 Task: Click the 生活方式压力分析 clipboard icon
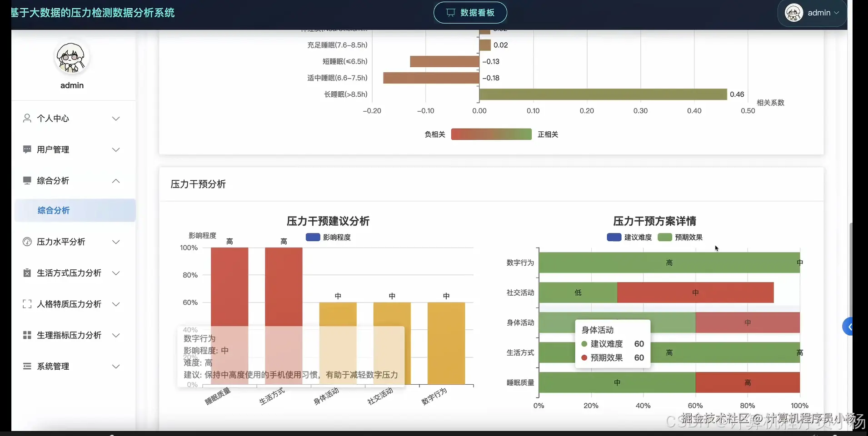tap(27, 273)
